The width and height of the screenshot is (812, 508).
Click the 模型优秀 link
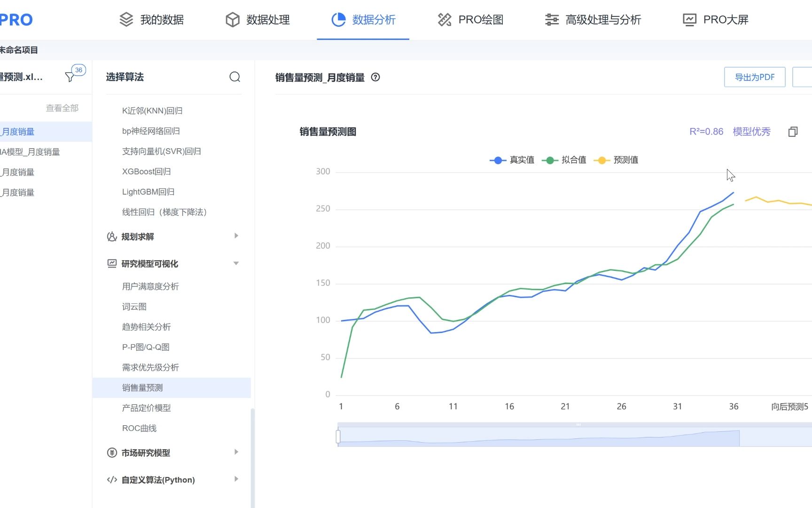(x=751, y=132)
